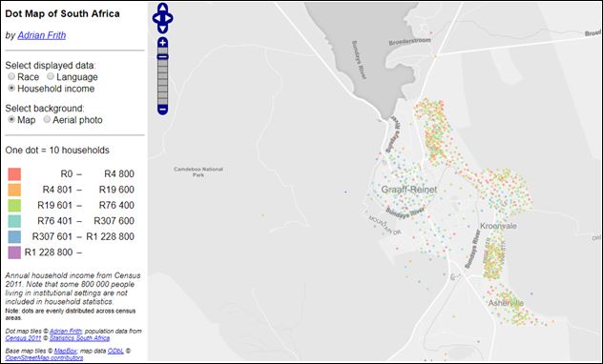Click the red R0 – R4 800 swatch
Image resolution: width=603 pixels, height=364 pixels.
[x=14, y=174]
